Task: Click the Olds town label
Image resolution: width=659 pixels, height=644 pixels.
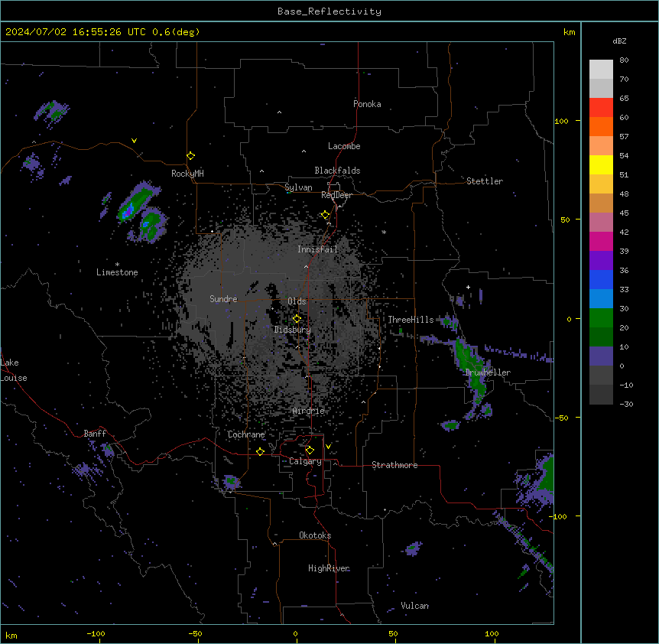Action: 297,301
